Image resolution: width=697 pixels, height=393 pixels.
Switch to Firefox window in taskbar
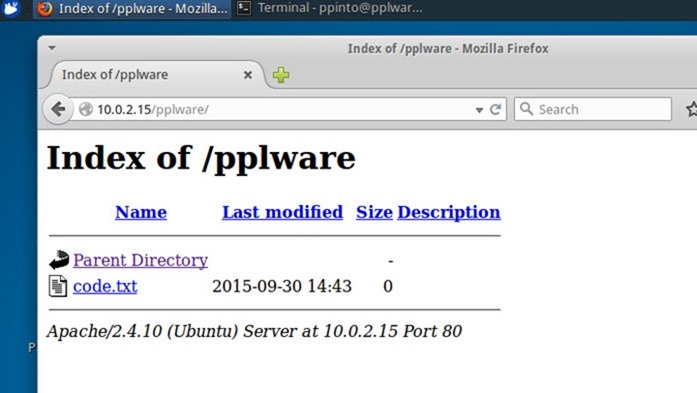132,8
